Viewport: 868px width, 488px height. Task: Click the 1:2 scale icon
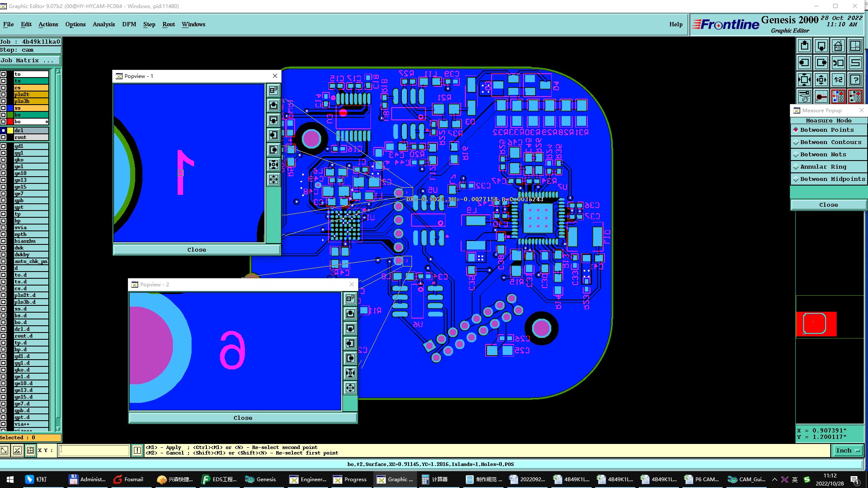pyautogui.click(x=838, y=80)
